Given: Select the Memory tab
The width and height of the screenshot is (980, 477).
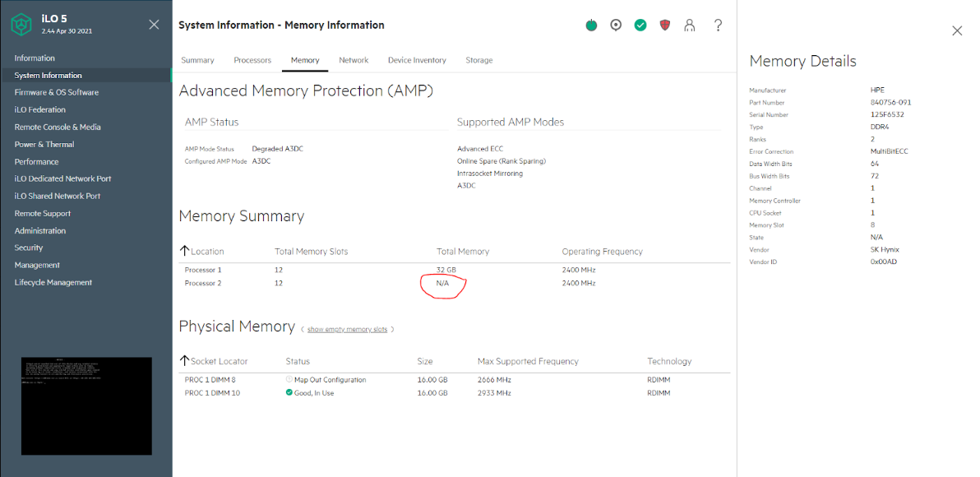Looking at the screenshot, I should coord(305,60).
